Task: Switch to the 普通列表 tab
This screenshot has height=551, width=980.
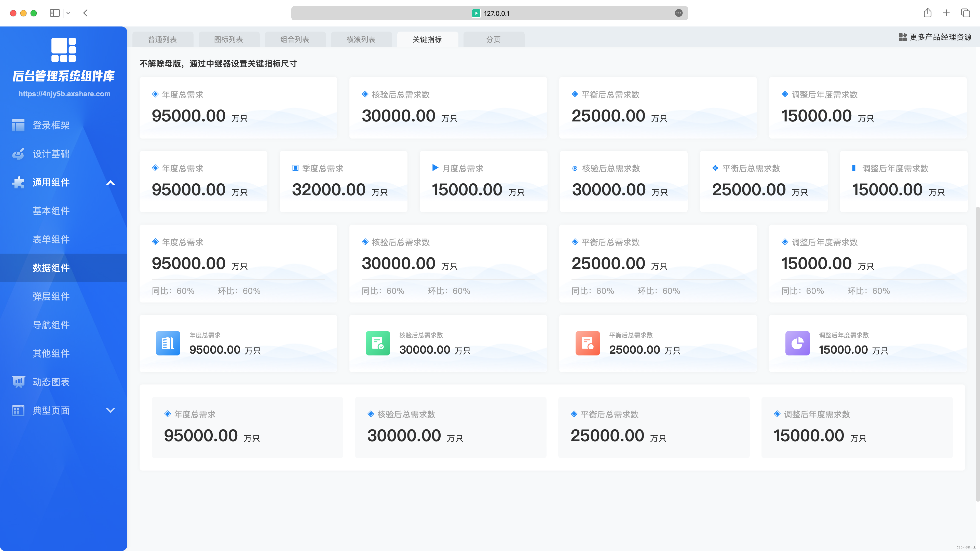Action: (162, 39)
